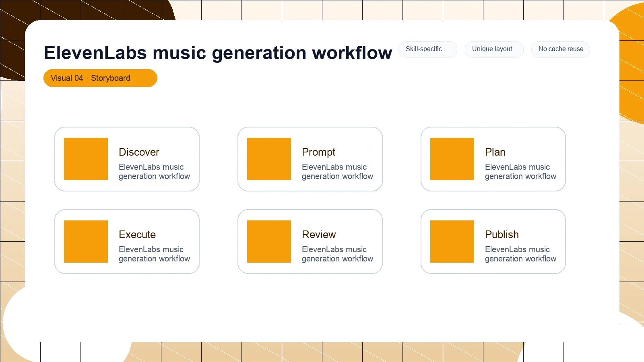Image resolution: width=644 pixels, height=362 pixels.
Task: Select the Skill-specific tag
Action: pyautogui.click(x=428, y=49)
